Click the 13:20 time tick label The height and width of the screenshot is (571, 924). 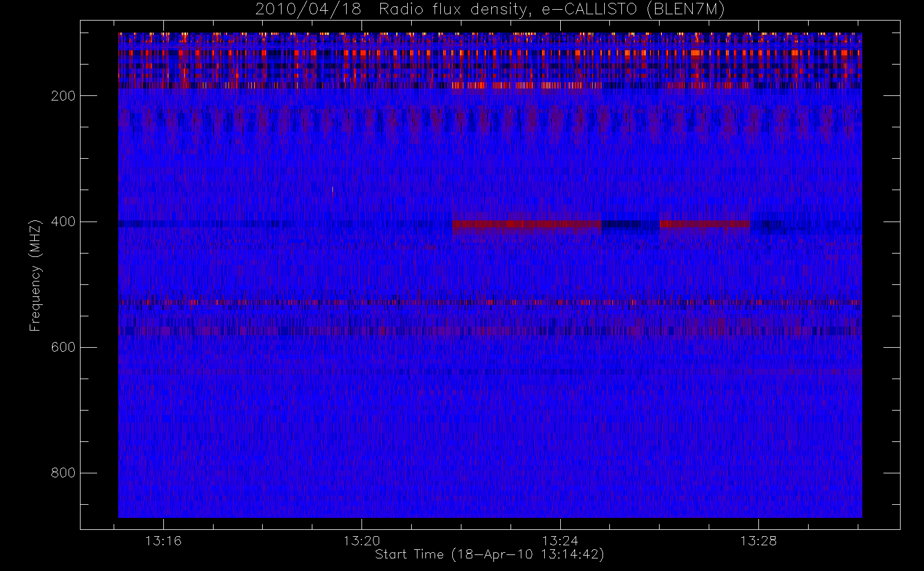pyautogui.click(x=361, y=541)
